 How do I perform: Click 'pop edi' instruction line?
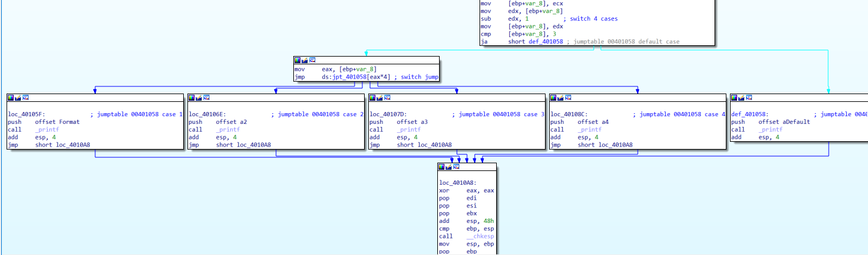pos(458,198)
